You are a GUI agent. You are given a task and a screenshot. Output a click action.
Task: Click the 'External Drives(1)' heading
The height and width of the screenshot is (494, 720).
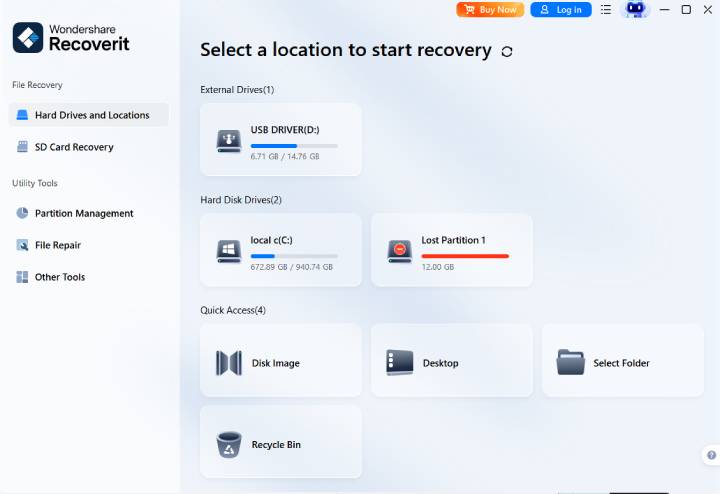tap(237, 90)
